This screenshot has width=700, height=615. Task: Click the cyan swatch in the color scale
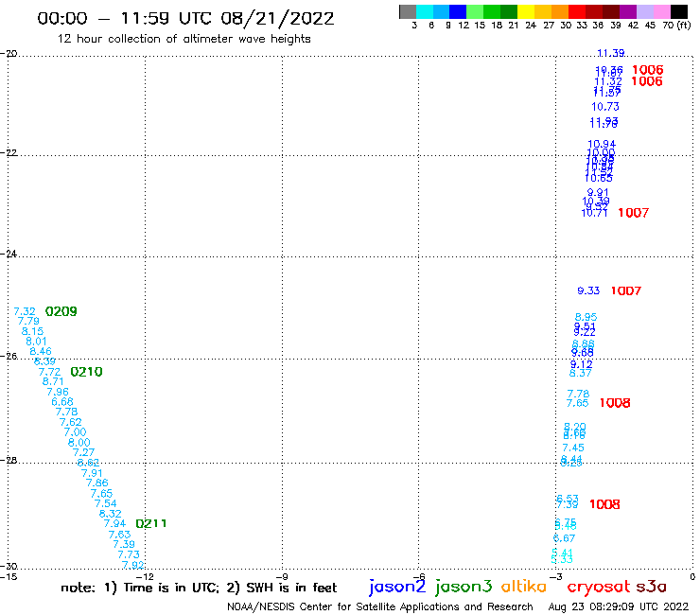425,11
